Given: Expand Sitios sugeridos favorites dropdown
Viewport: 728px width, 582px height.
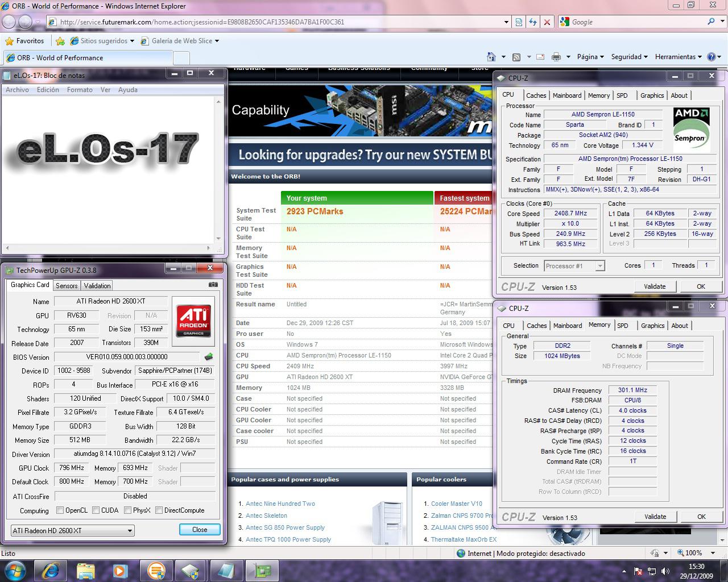Looking at the screenshot, I should coord(132,41).
